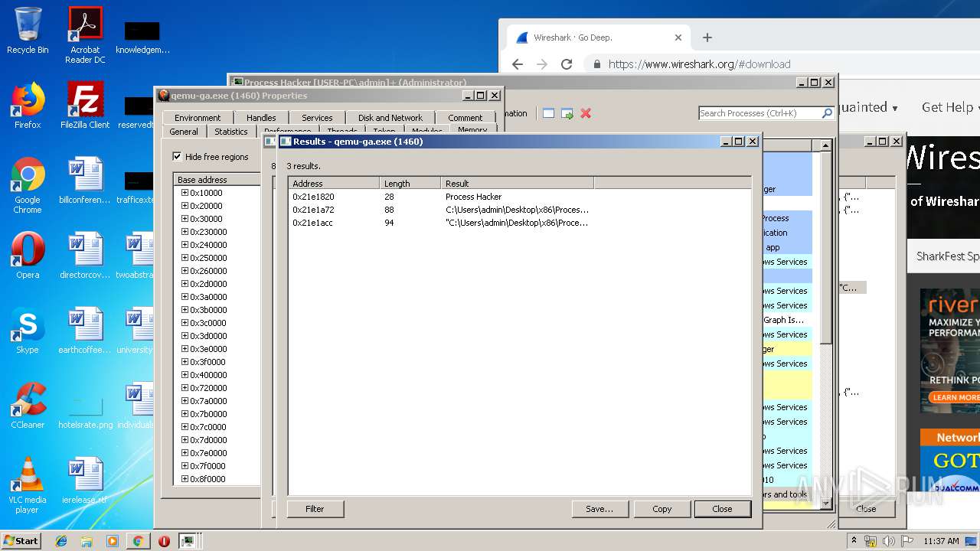
Task: Open Google Chrome desktop shortcut
Action: pyautogui.click(x=28, y=185)
